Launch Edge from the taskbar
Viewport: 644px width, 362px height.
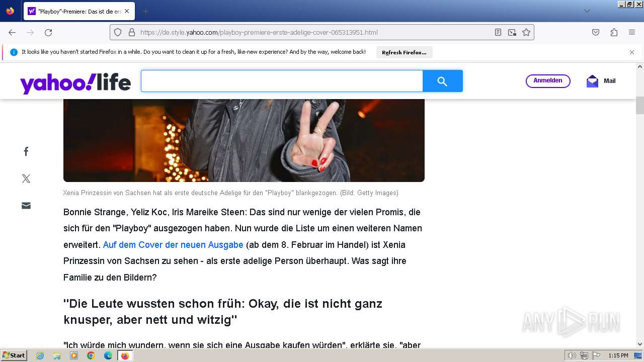coord(108,355)
